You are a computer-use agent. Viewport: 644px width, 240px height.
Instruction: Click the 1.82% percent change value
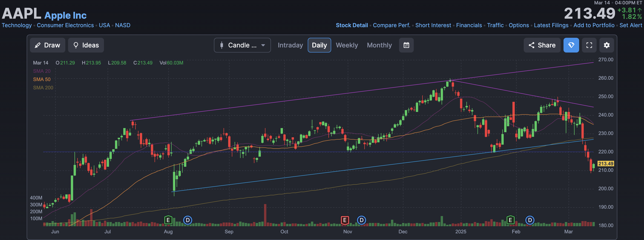[x=632, y=17]
